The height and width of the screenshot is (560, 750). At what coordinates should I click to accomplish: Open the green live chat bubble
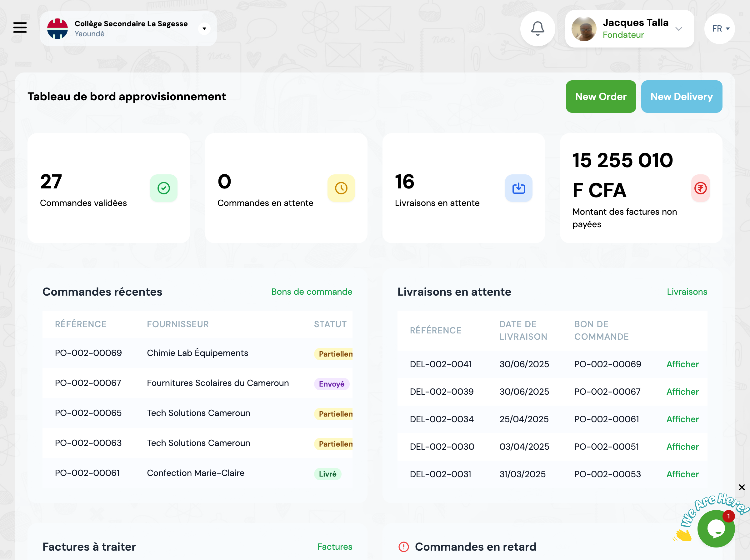(x=716, y=528)
